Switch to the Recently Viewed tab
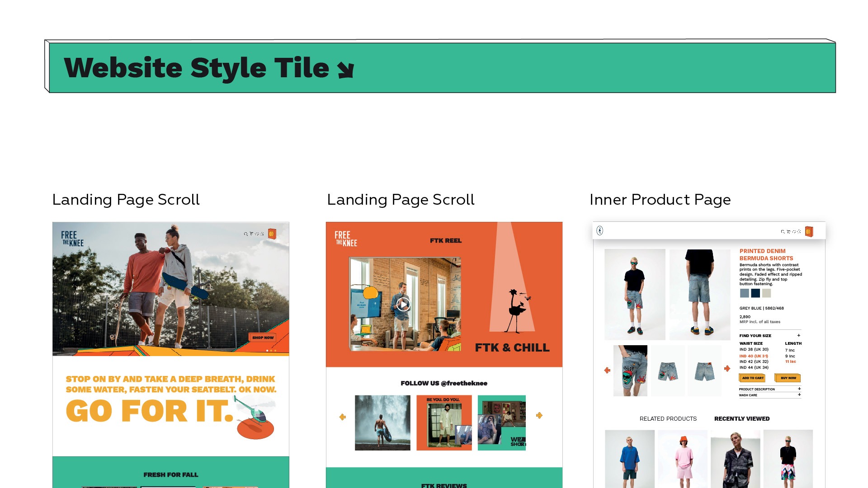 tap(741, 419)
